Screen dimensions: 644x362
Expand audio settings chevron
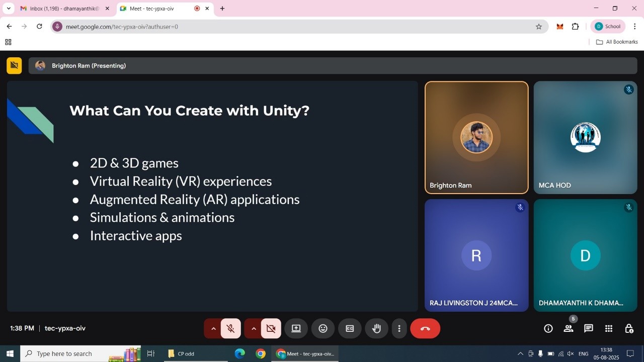[x=213, y=328]
